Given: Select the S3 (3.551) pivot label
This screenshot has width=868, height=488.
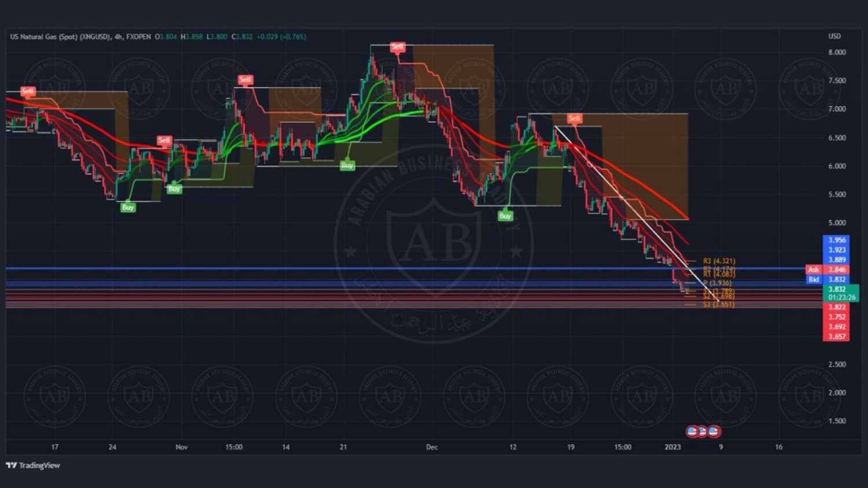Looking at the screenshot, I should (719, 304).
